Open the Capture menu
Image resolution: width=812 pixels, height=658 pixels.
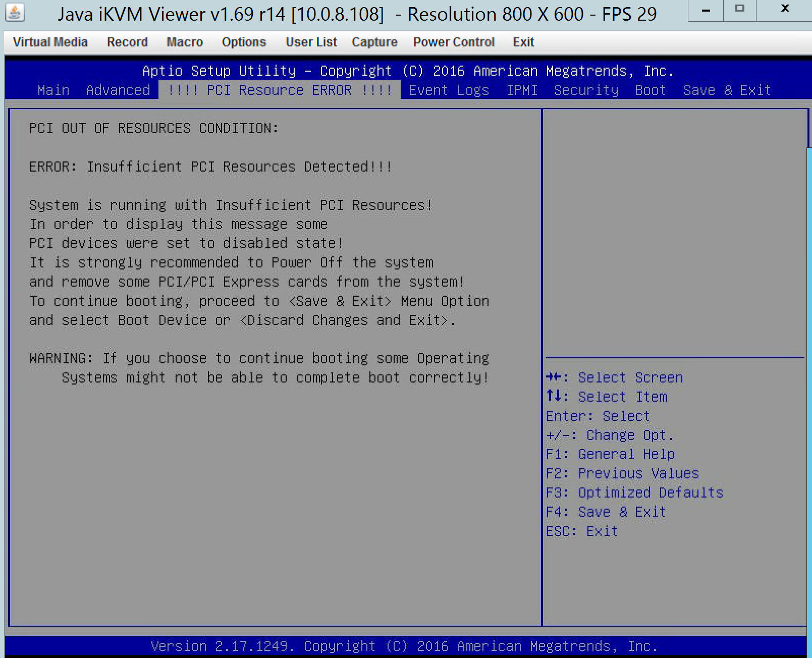pyautogui.click(x=374, y=42)
